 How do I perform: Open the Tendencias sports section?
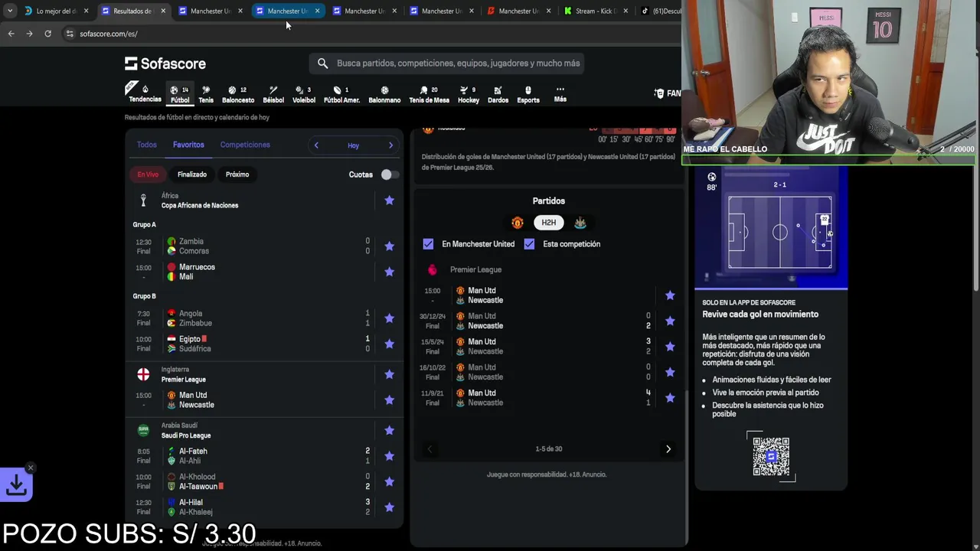pyautogui.click(x=145, y=93)
